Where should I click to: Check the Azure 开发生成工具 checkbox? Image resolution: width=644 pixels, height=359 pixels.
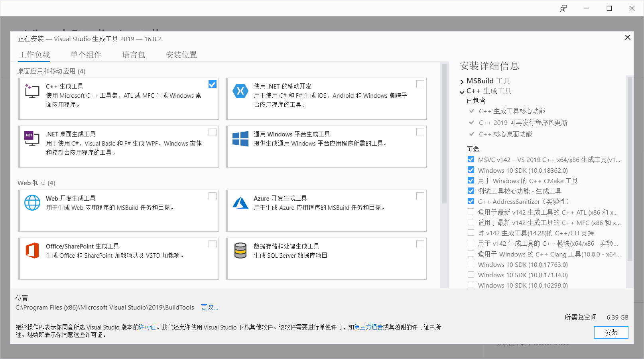[420, 196]
